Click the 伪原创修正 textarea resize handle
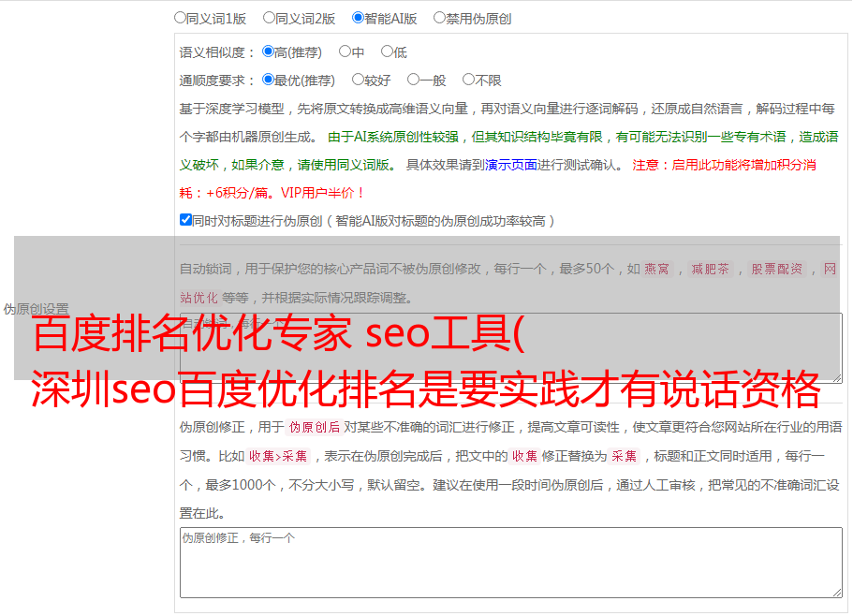The width and height of the screenshot is (853, 616). pyautogui.click(x=837, y=593)
